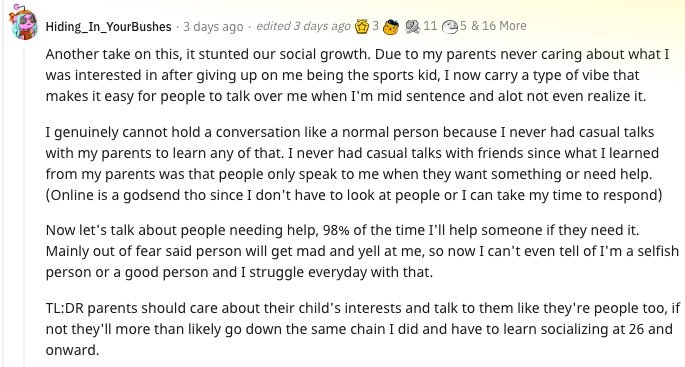Viewport: 685px width, 367px height.
Task: Click the sentence 'Online is a godsend tho'
Action: click(x=354, y=195)
